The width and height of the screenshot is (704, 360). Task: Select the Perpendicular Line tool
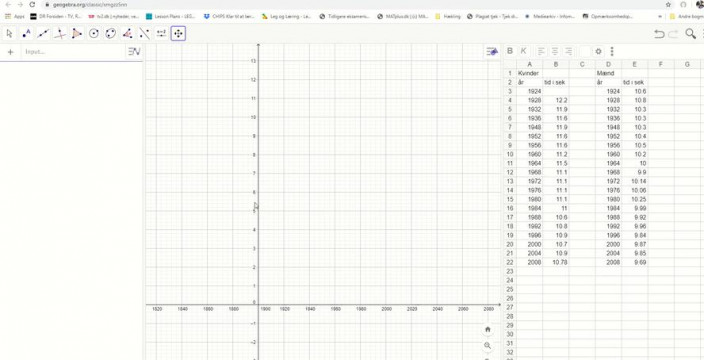click(60, 34)
